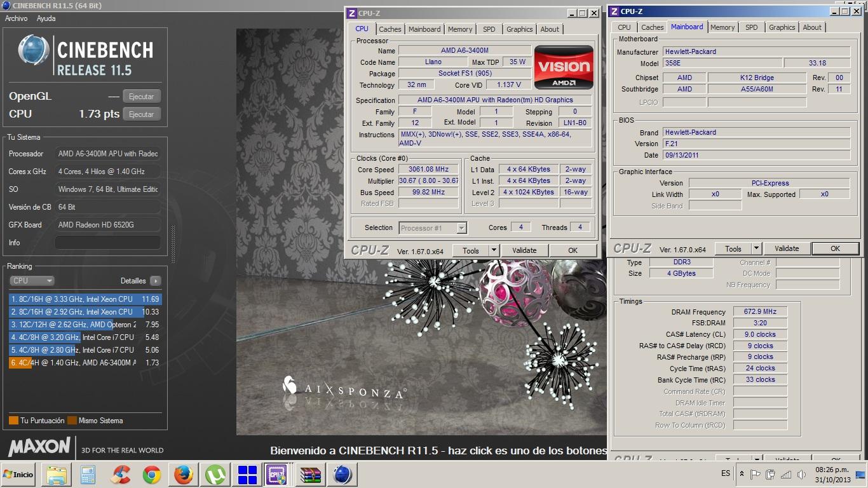Click the Cinebench title bar app icon
This screenshot has height=488, width=868.
tap(6, 6)
